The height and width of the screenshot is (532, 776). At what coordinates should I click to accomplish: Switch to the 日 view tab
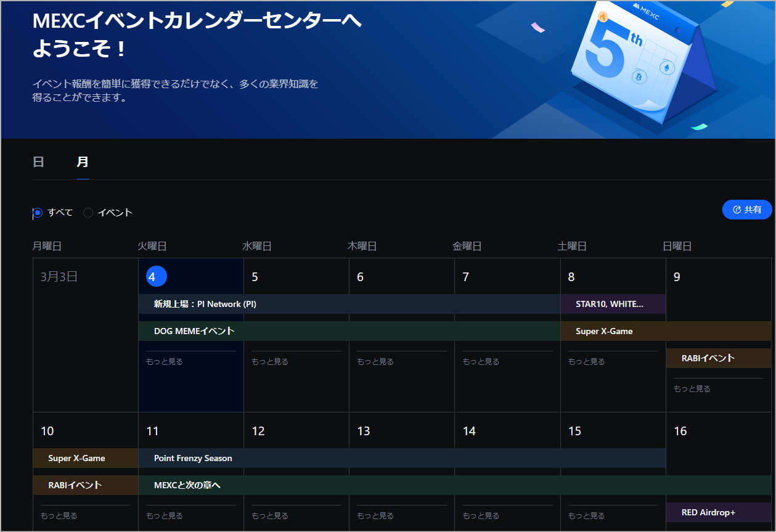(x=38, y=162)
